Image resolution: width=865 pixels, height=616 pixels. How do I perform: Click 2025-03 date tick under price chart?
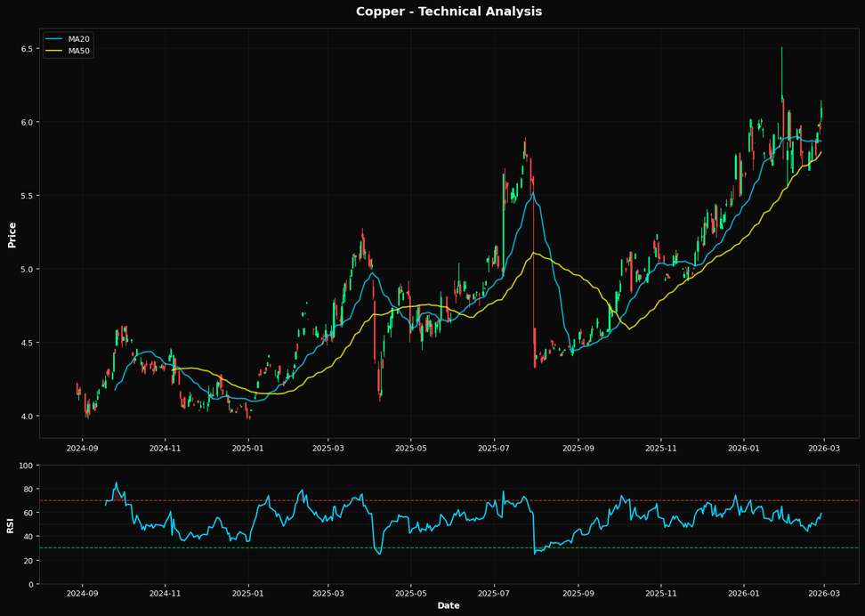pyautogui.click(x=328, y=448)
